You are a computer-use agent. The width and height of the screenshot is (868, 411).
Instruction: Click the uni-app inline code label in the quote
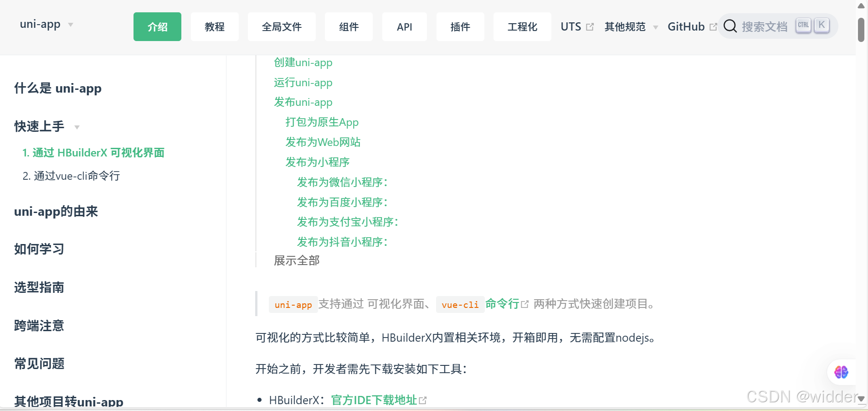tap(293, 305)
